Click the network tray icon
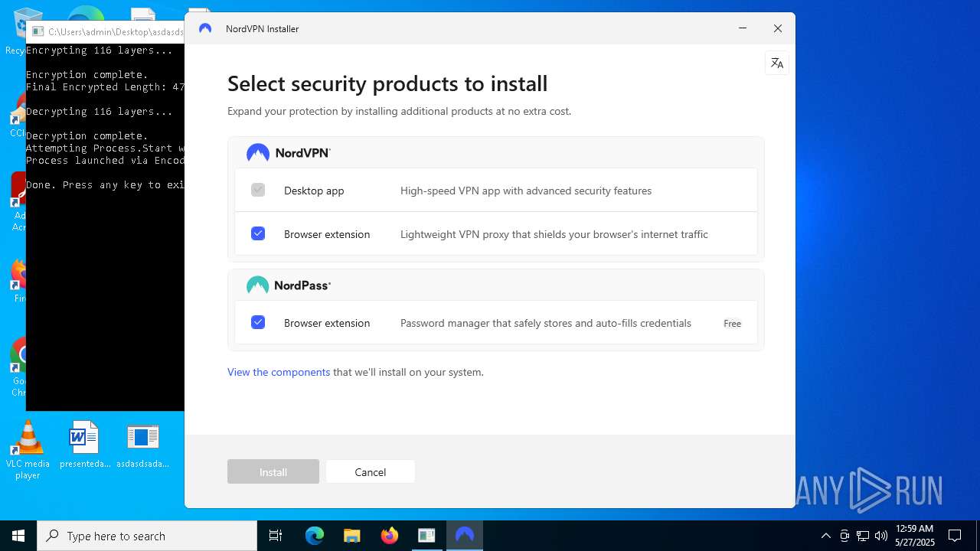 [x=863, y=536]
